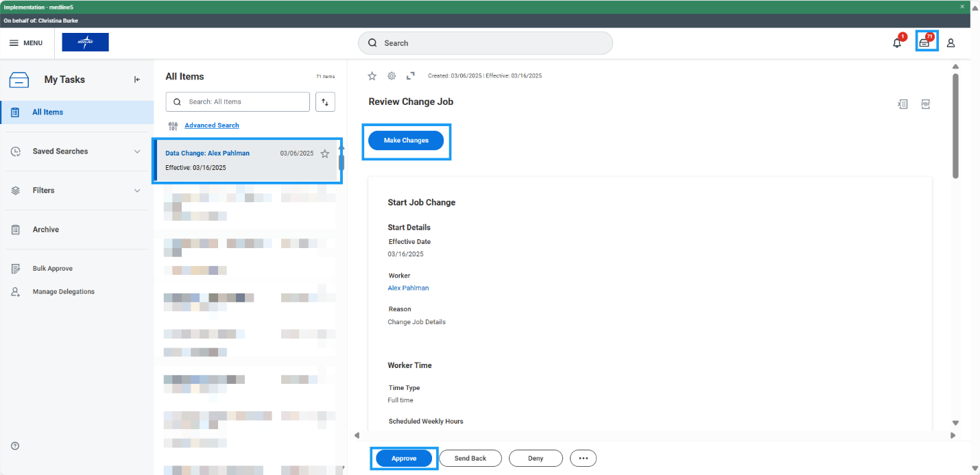Image resolution: width=980 pixels, height=475 pixels.
Task: Collapse the My Tasks sidebar panel
Action: pos(137,80)
